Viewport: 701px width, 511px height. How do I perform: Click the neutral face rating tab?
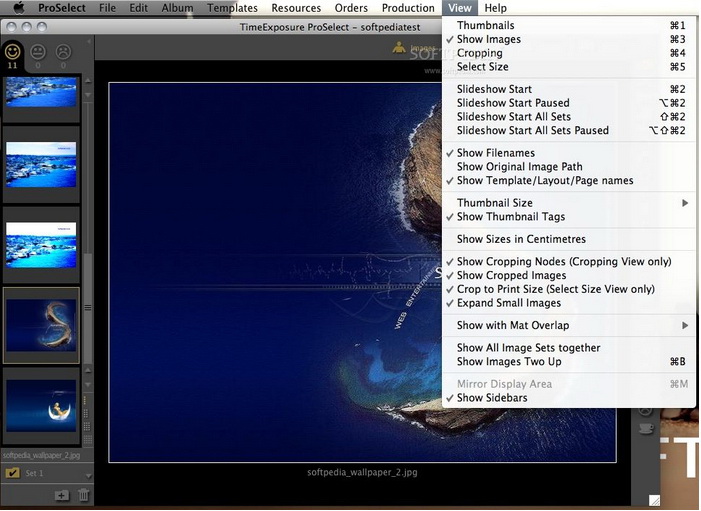(x=38, y=52)
